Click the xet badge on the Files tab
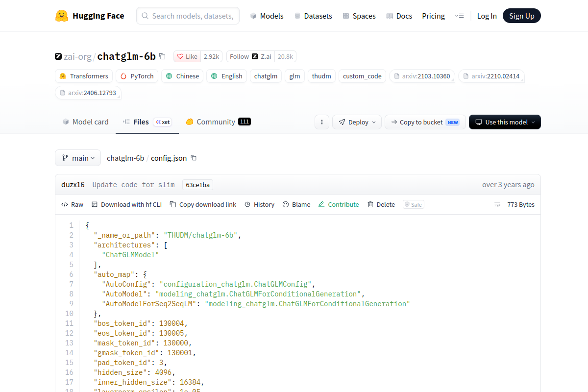 [x=163, y=122]
